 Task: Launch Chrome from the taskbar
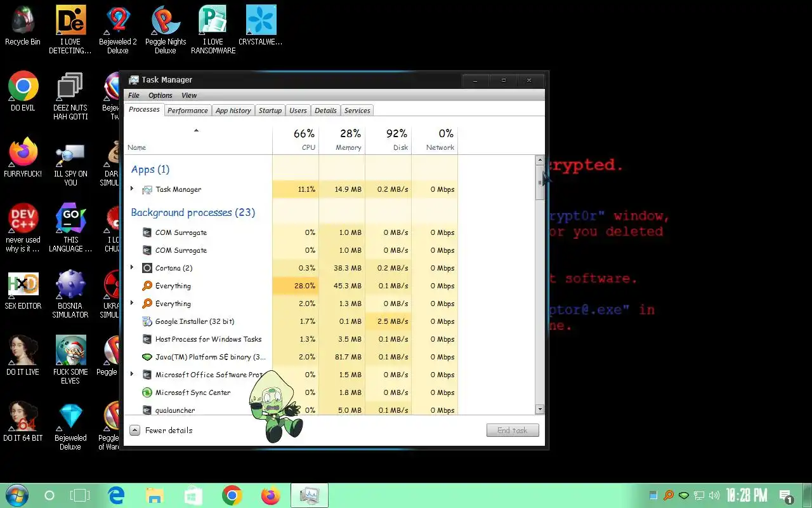coord(232,495)
